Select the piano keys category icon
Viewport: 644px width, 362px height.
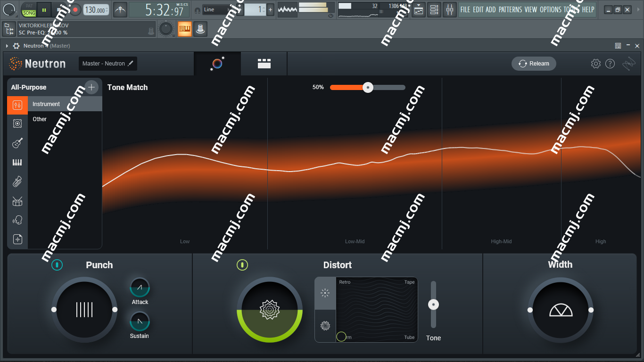[x=17, y=163]
